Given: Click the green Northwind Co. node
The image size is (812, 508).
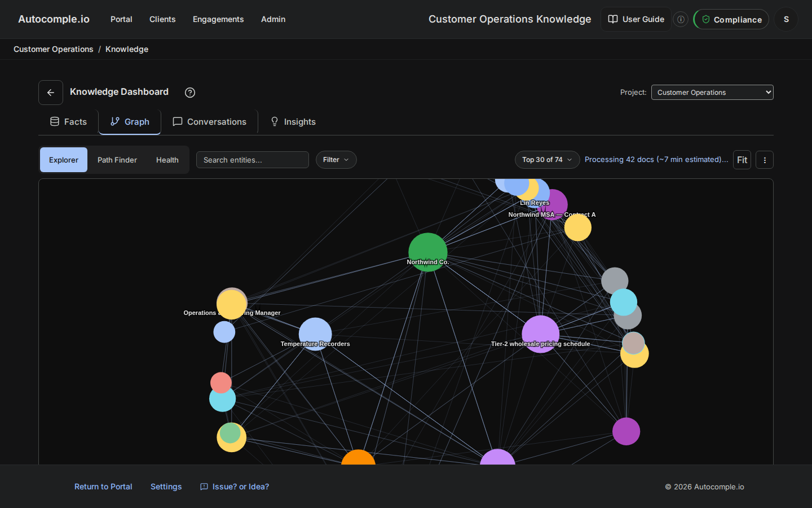Looking at the screenshot, I should [428, 252].
